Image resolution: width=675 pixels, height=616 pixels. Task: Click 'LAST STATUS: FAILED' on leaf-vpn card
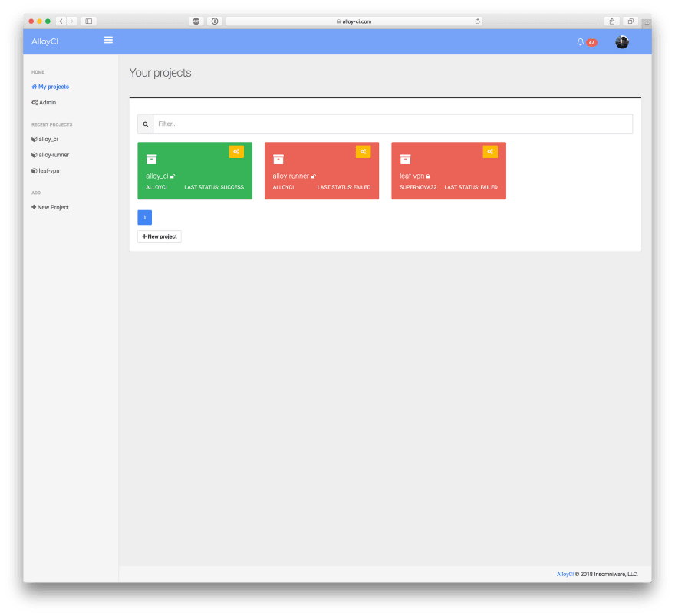click(471, 187)
